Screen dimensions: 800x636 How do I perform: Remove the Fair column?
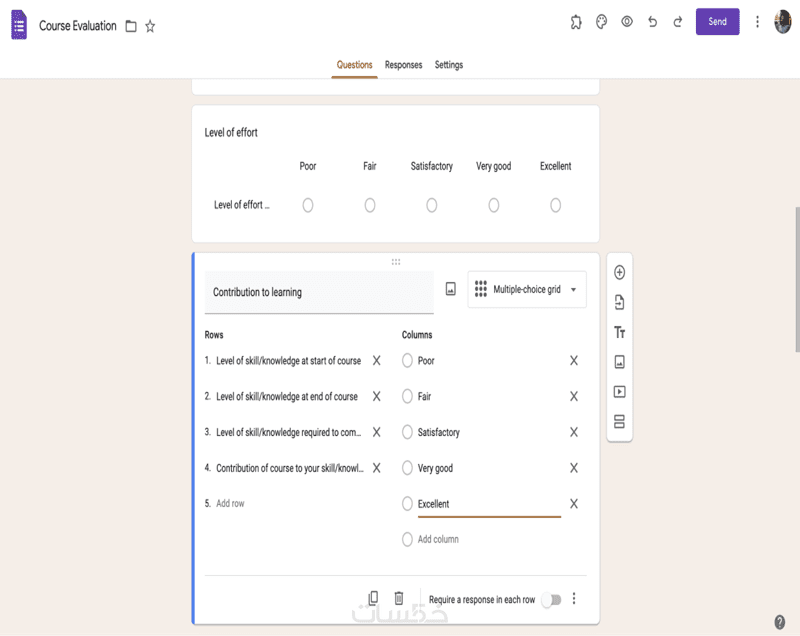click(x=574, y=396)
